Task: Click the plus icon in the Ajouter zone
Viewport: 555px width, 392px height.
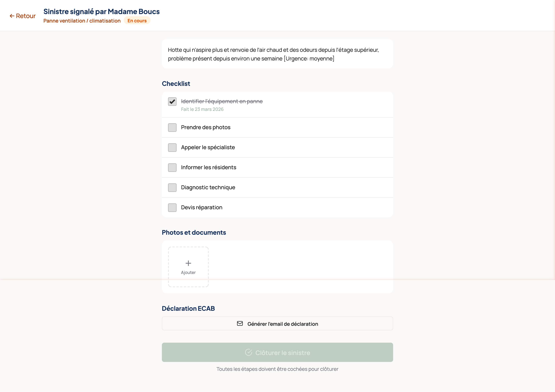Action: (188, 263)
